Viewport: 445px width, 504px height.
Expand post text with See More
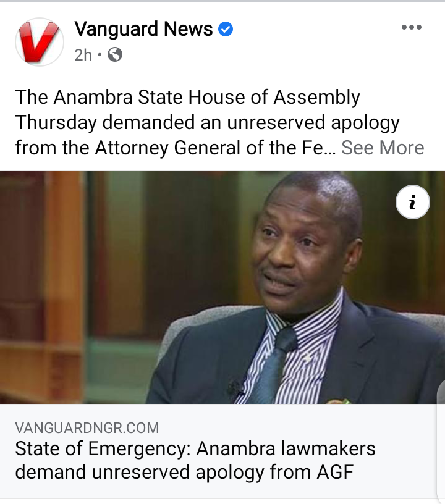coord(383,148)
